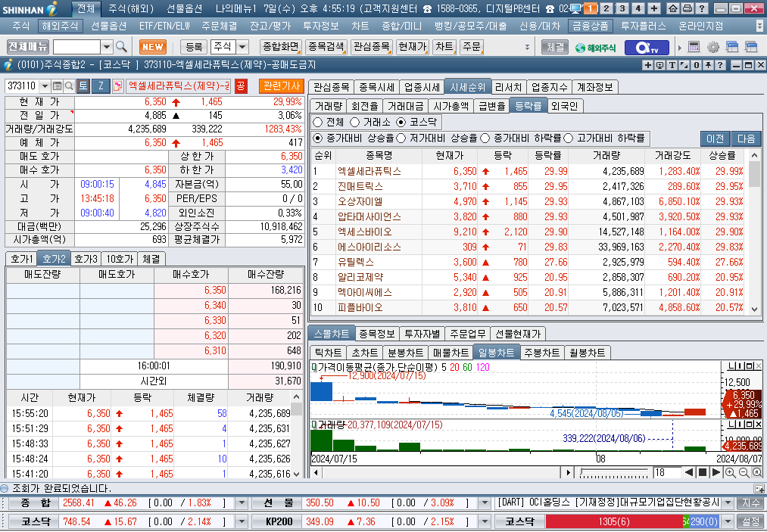The width and height of the screenshot is (767, 532).
Task: Click the rightmost window layout icon on toolbar
Action: pyautogui.click(x=751, y=47)
